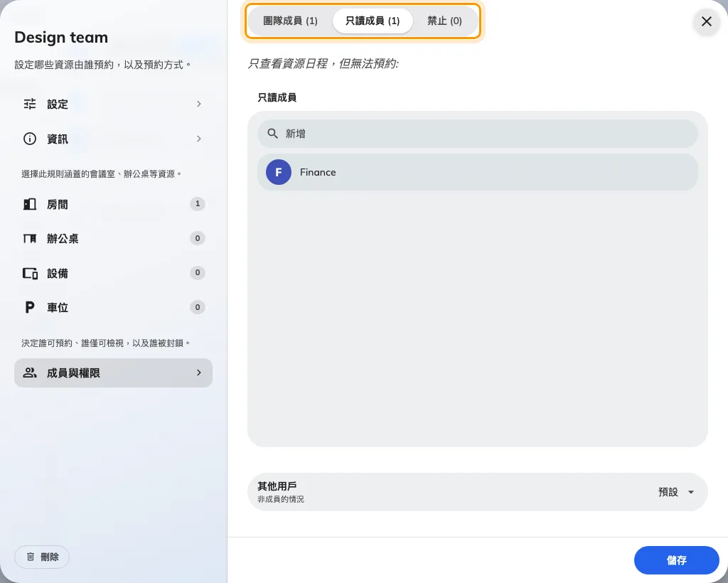Screen dimensions: 728x583
Task: Click the count badge 0 next to 車位
Action: (198, 307)
